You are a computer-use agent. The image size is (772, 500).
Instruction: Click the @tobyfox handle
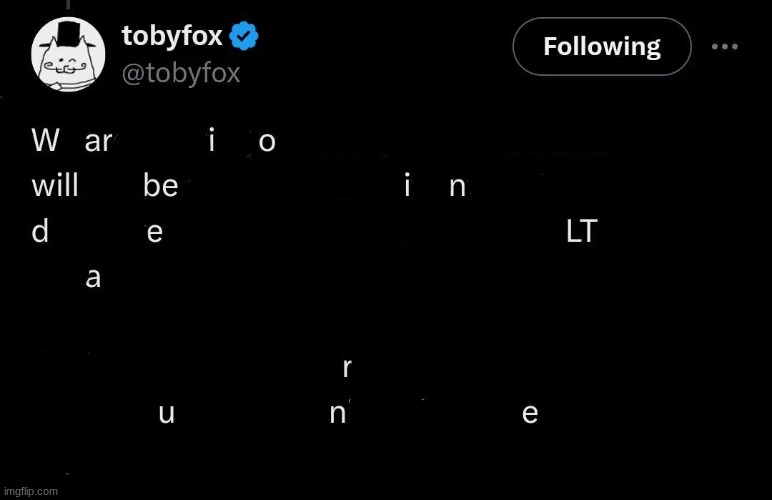click(x=181, y=73)
